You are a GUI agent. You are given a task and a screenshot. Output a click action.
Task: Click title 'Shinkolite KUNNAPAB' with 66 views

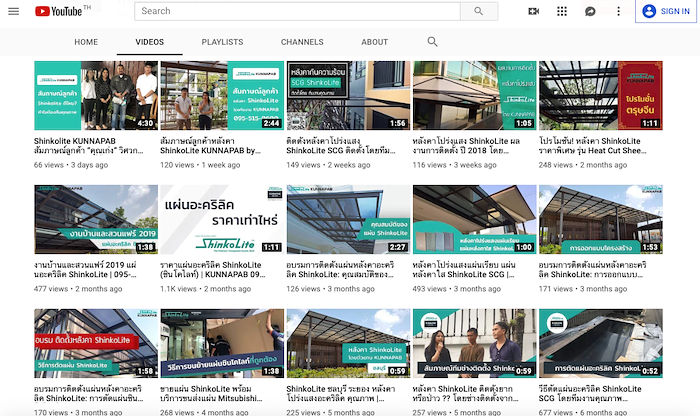89,146
